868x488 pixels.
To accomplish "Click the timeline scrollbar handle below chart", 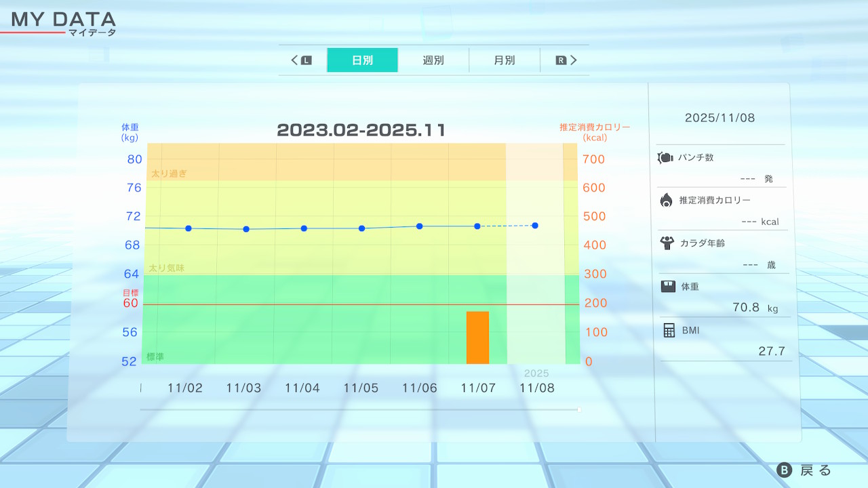I will [579, 409].
